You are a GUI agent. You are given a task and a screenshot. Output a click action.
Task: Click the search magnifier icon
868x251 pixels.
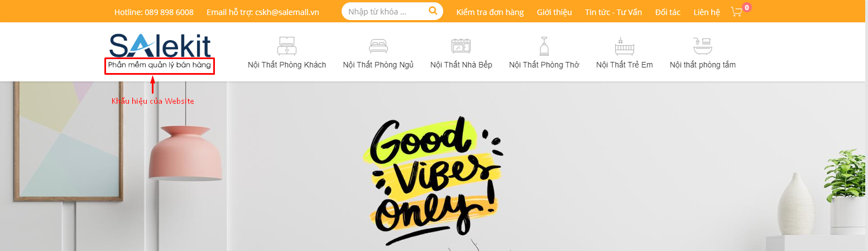pos(433,11)
